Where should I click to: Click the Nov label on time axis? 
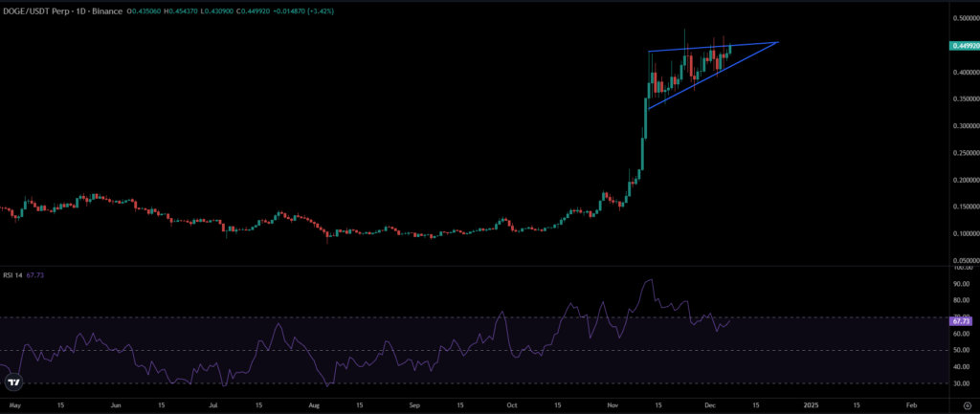(612, 404)
